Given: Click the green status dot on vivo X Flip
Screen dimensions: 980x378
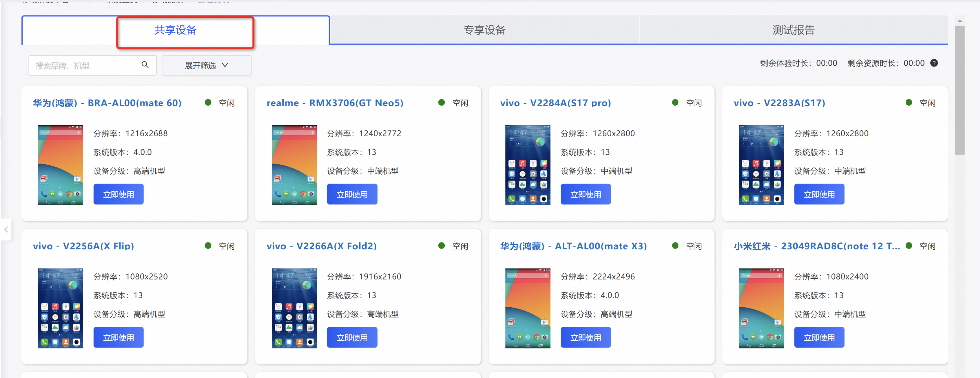Looking at the screenshot, I should point(208,246).
